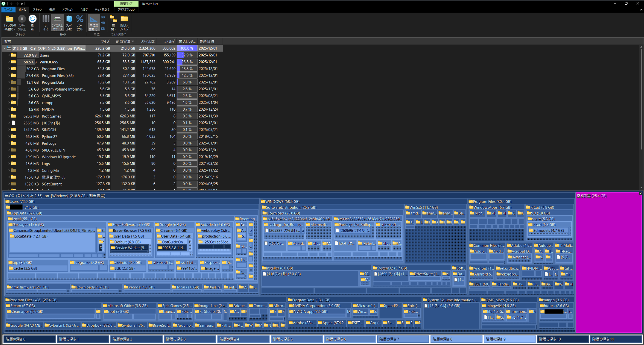This screenshot has height=345, width=644.
Task: Open the スキャン ribbon tab
Action: coord(37,10)
